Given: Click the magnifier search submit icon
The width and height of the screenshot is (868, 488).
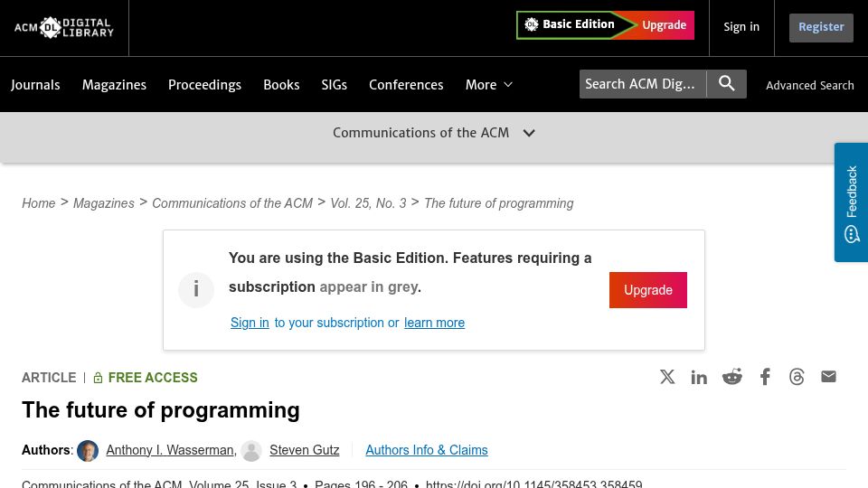Looking at the screenshot, I should coord(726,84).
